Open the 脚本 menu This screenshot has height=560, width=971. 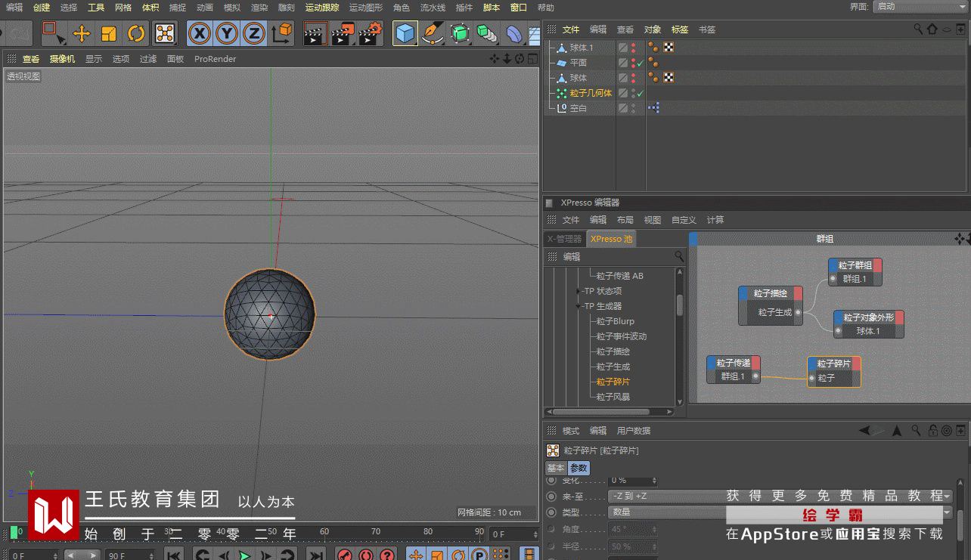492,8
